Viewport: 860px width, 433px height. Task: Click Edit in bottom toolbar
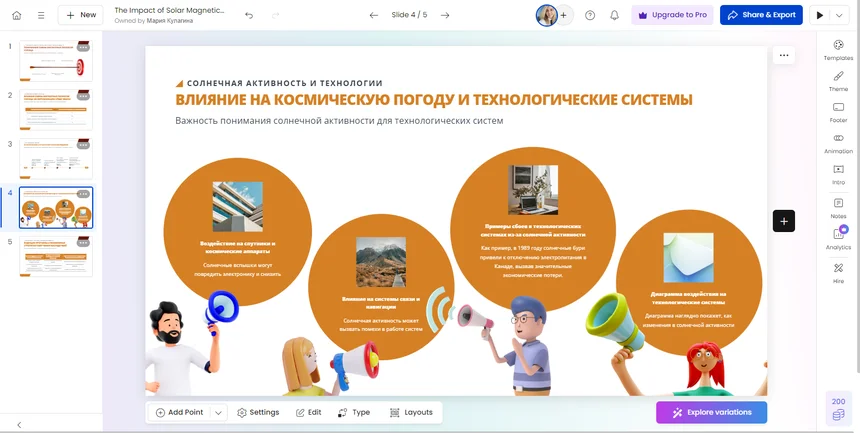point(309,413)
